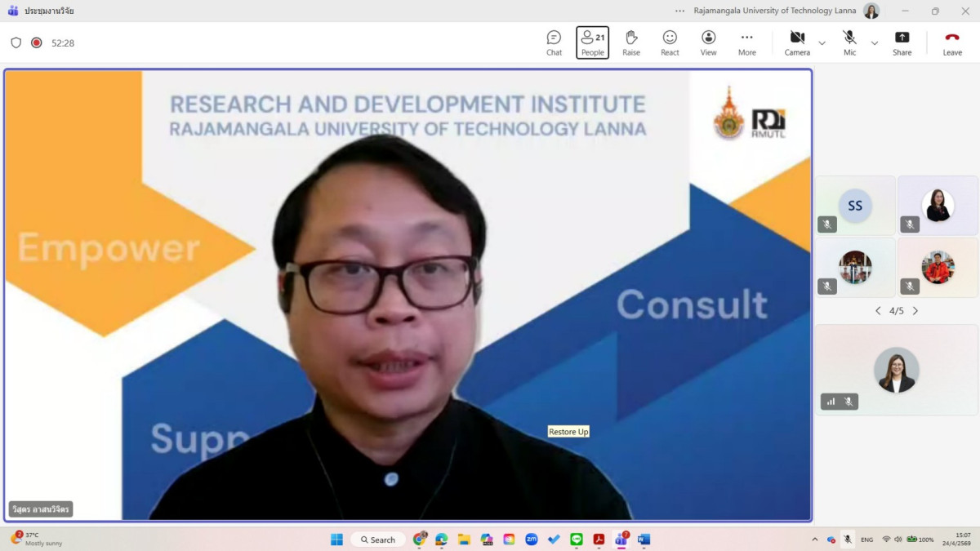This screenshot has height=551, width=980.
Task: Change the meeting View layout
Action: pos(708,42)
